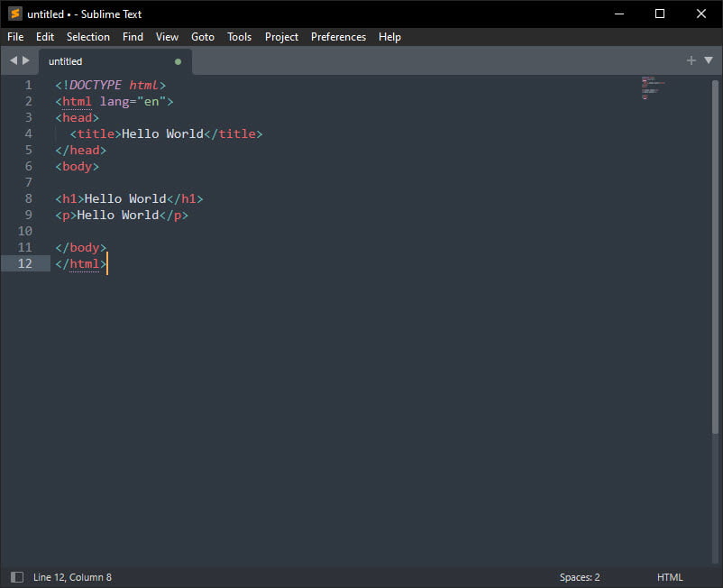This screenshot has width=723, height=588.
Task: Click line number 12 in the gutter
Action: coord(25,263)
